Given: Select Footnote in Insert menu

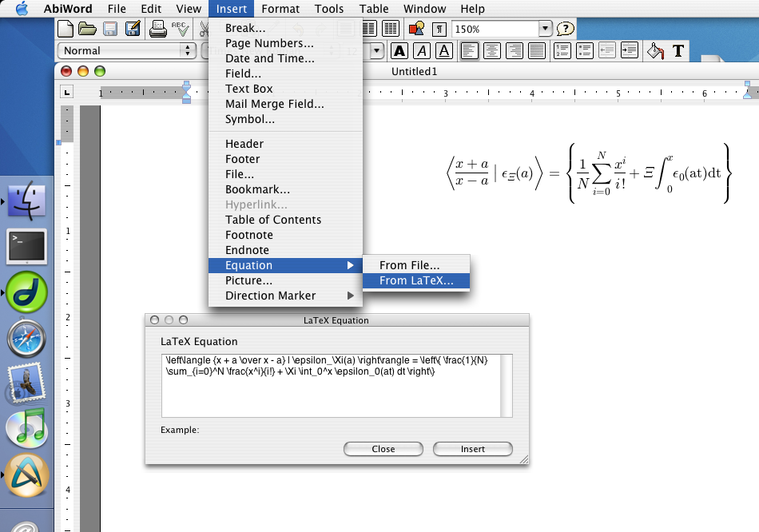Looking at the screenshot, I should pyautogui.click(x=285, y=236).
